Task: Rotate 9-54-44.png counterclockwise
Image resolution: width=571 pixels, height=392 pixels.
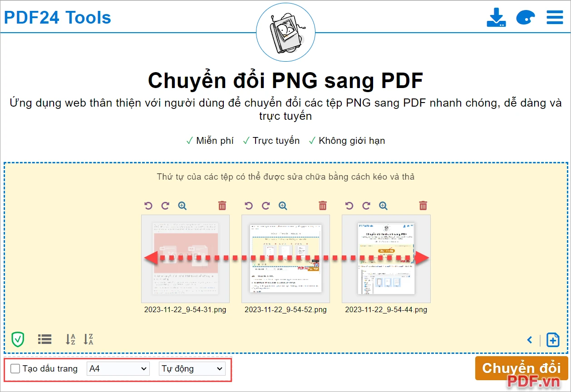Action: [x=349, y=206]
